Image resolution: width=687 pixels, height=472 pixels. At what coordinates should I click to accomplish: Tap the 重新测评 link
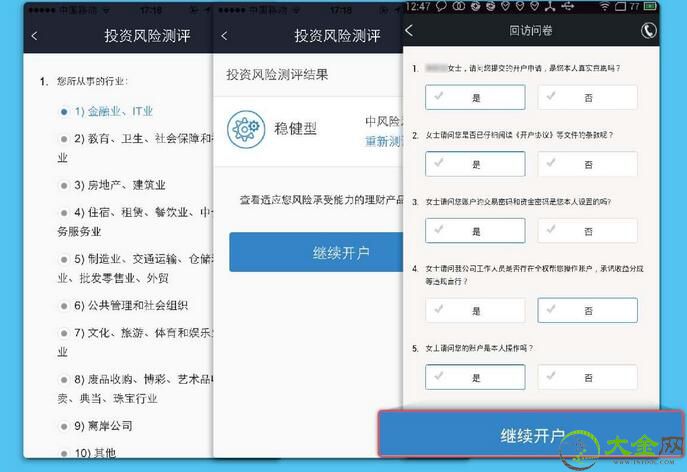[384, 141]
